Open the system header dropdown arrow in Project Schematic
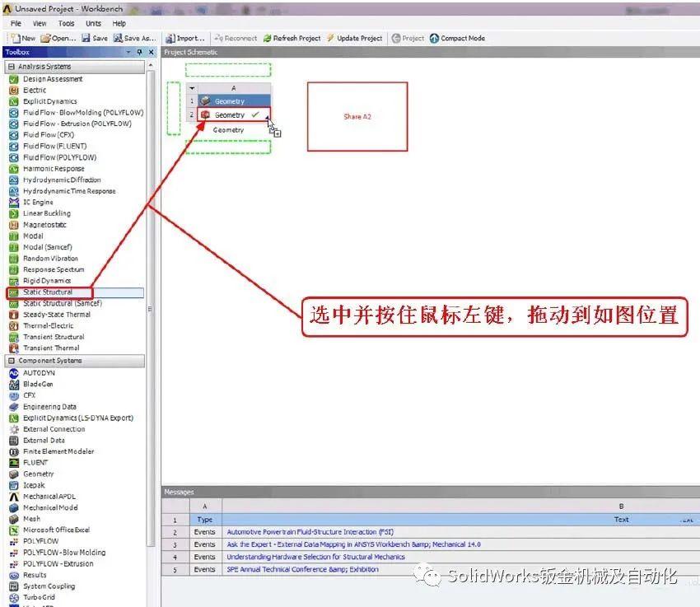 [x=192, y=87]
